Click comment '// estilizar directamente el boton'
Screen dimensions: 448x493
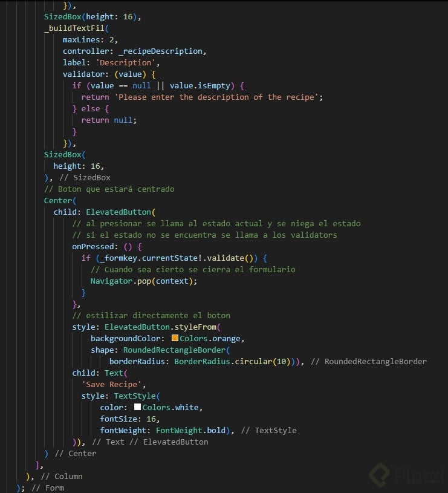[x=151, y=315]
